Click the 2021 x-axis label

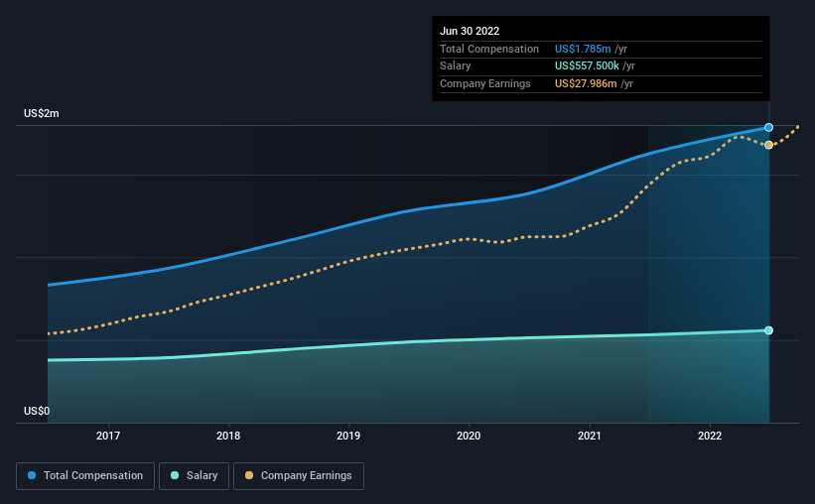pyautogui.click(x=590, y=436)
